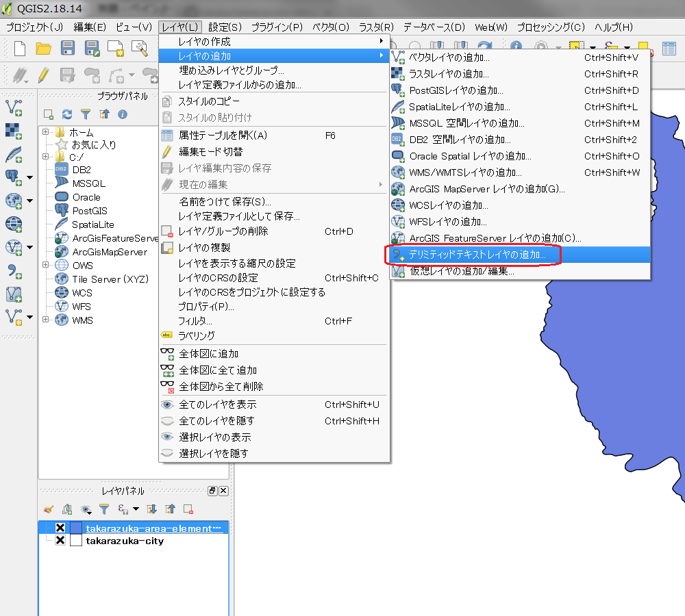Select Tile Server (XYZ) in browser tree
This screenshot has width=685, height=616.
click(x=110, y=279)
